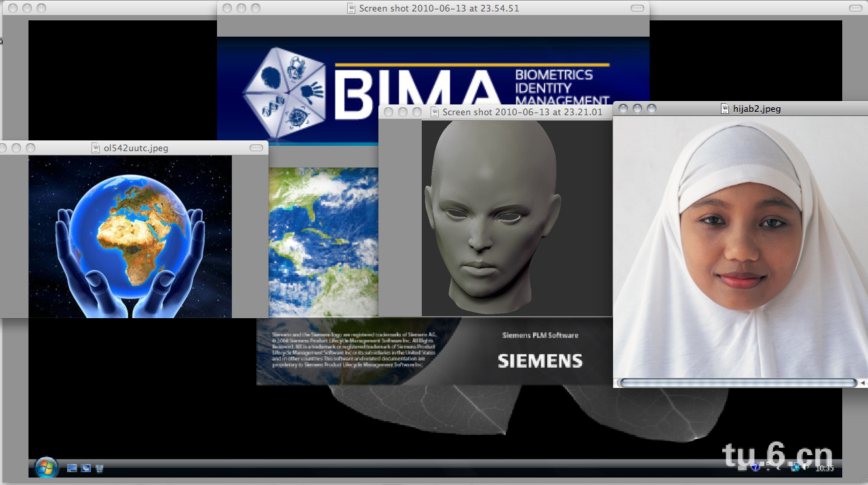Zoom the hijab2.jpeg window with green button

click(652, 109)
